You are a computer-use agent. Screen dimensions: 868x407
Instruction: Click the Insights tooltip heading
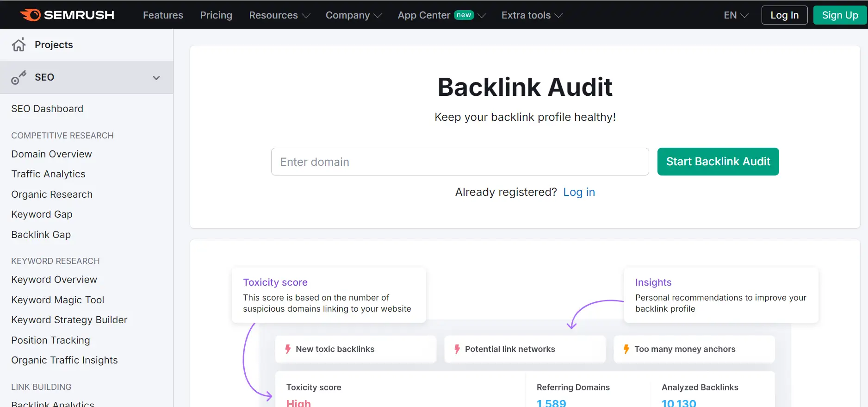point(653,282)
